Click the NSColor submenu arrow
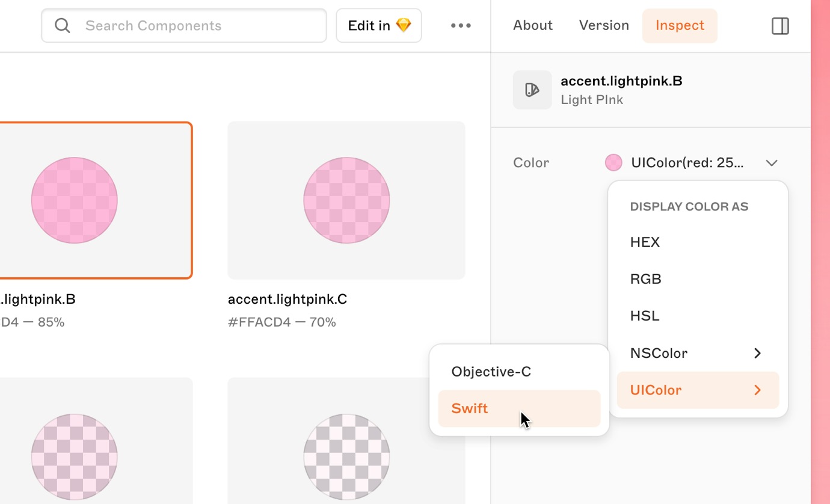 pyautogui.click(x=757, y=353)
